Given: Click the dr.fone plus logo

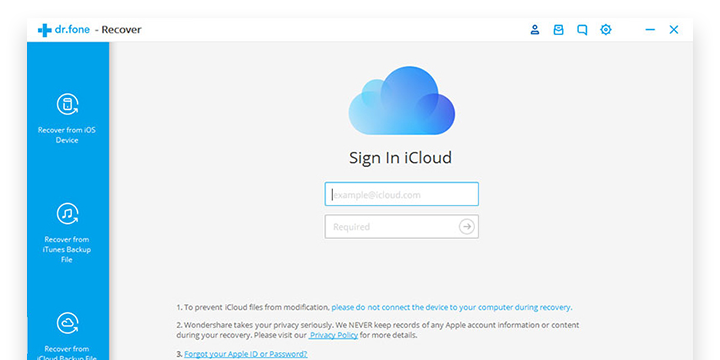Looking at the screenshot, I should (x=45, y=30).
